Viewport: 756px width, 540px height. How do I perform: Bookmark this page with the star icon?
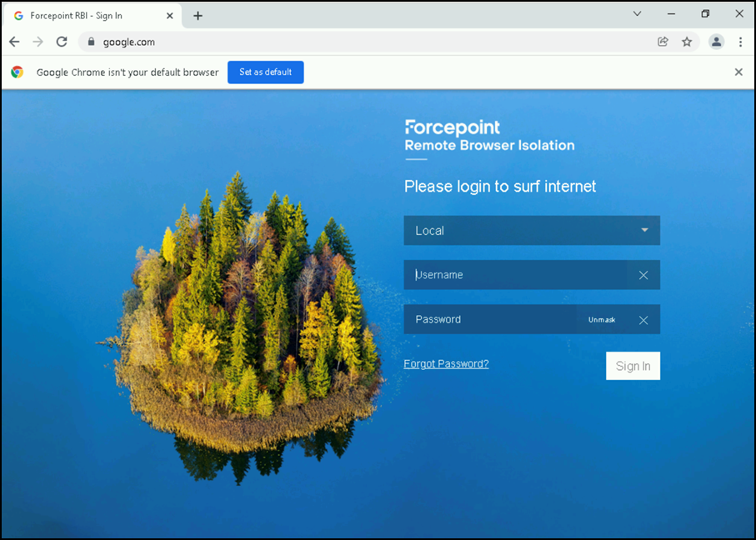coord(687,42)
